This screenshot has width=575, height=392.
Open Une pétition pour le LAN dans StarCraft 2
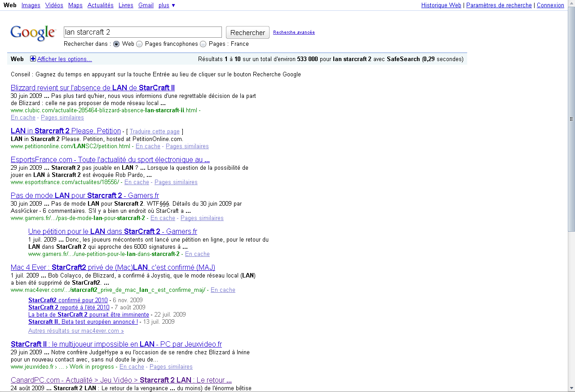(x=113, y=232)
